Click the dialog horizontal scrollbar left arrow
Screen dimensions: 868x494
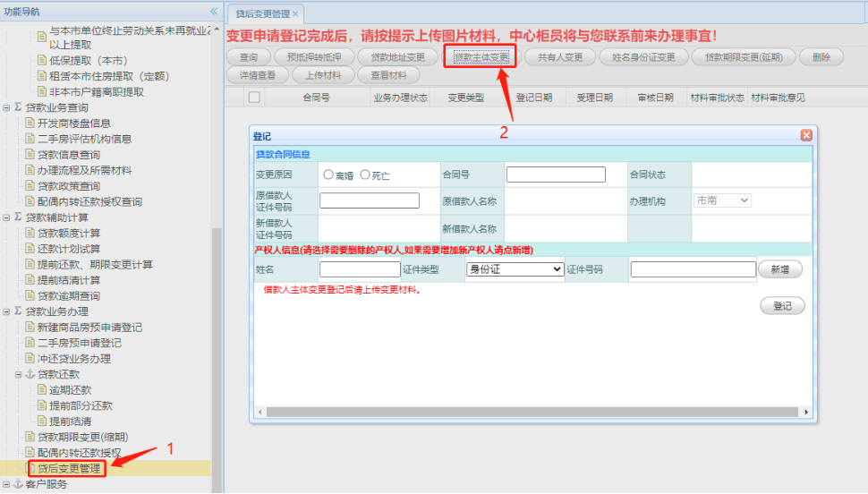coord(260,412)
